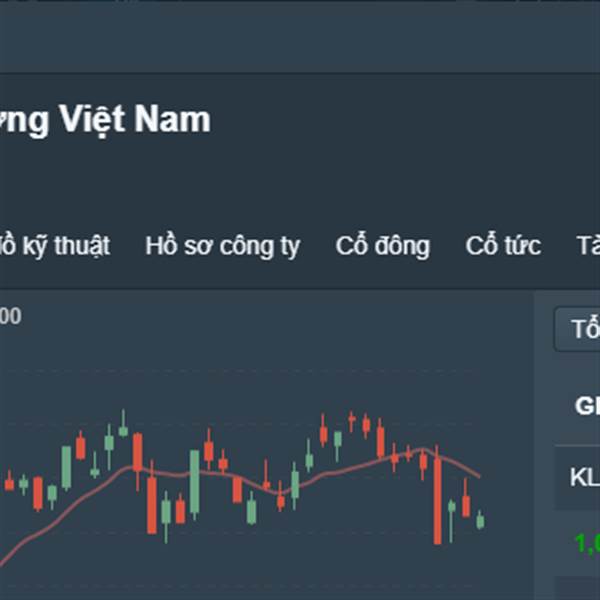Screen dimensions: 600x600
Task: Click the Tổ... button beside the chart
Action: point(577,329)
